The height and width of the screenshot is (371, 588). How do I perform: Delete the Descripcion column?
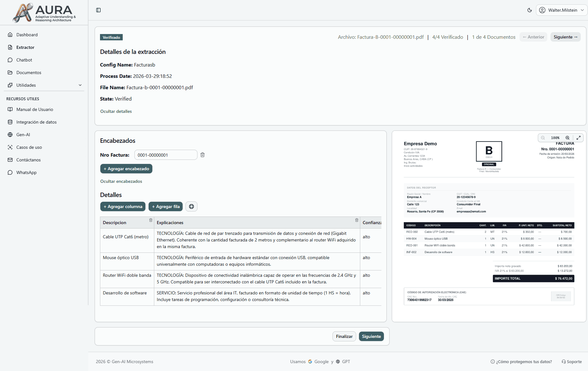(151, 220)
